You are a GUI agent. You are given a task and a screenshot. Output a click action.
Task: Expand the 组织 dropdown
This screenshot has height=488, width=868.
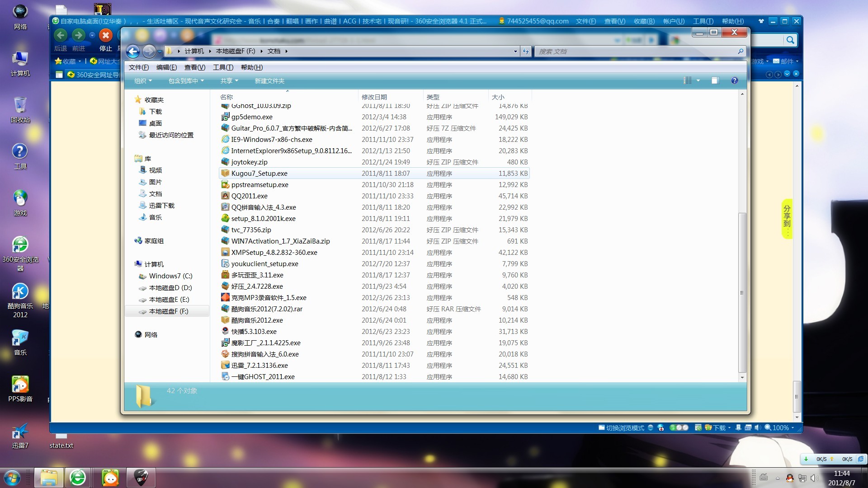(143, 81)
